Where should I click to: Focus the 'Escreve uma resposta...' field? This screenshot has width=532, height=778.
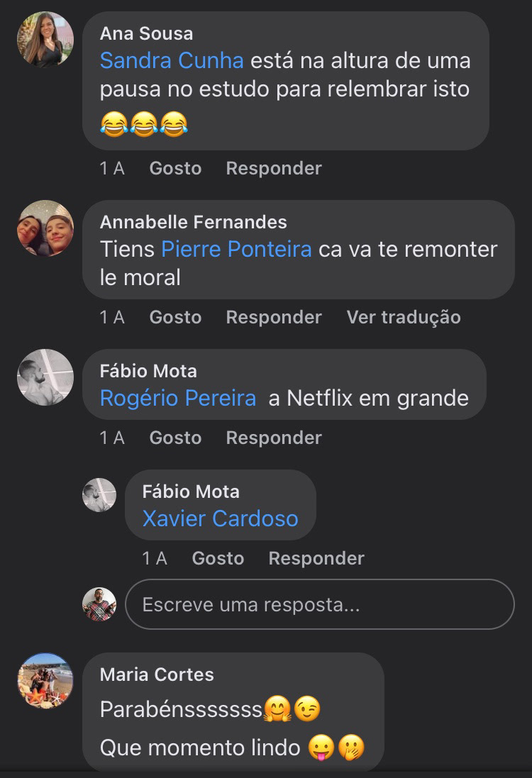319,604
